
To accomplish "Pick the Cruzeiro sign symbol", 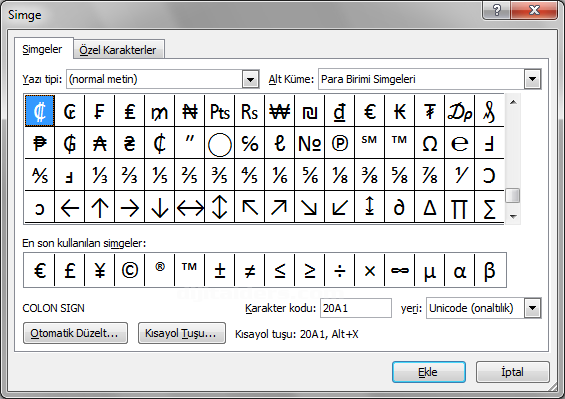I will [70, 111].
